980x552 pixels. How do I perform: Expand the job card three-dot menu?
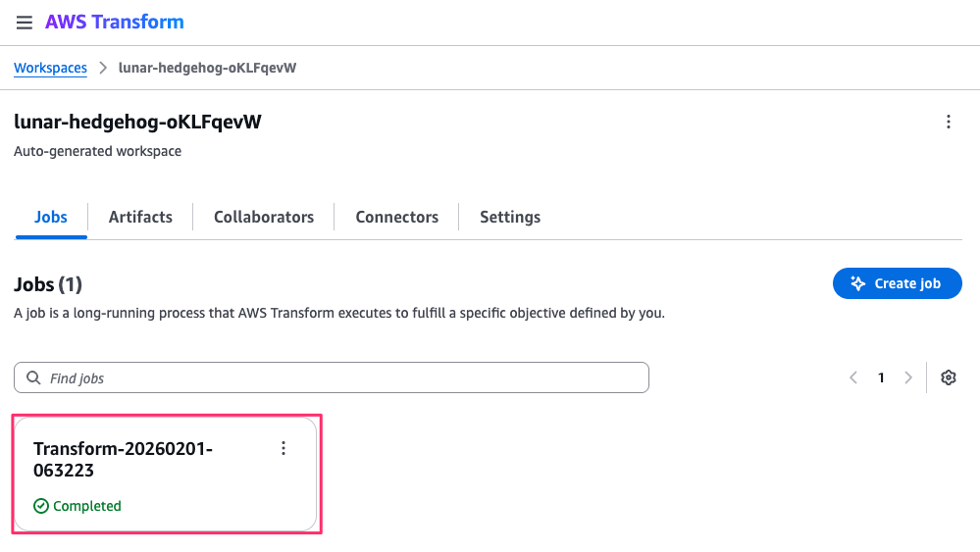click(x=284, y=448)
